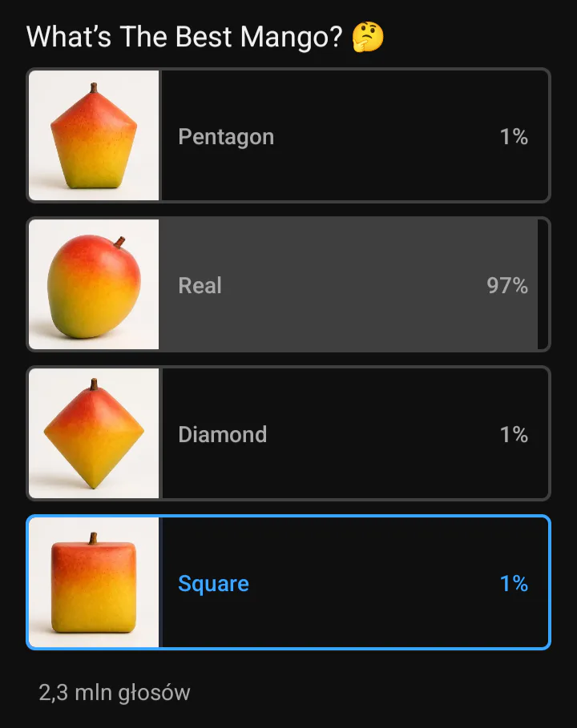Click the 1% result for Pentagon

(x=514, y=136)
